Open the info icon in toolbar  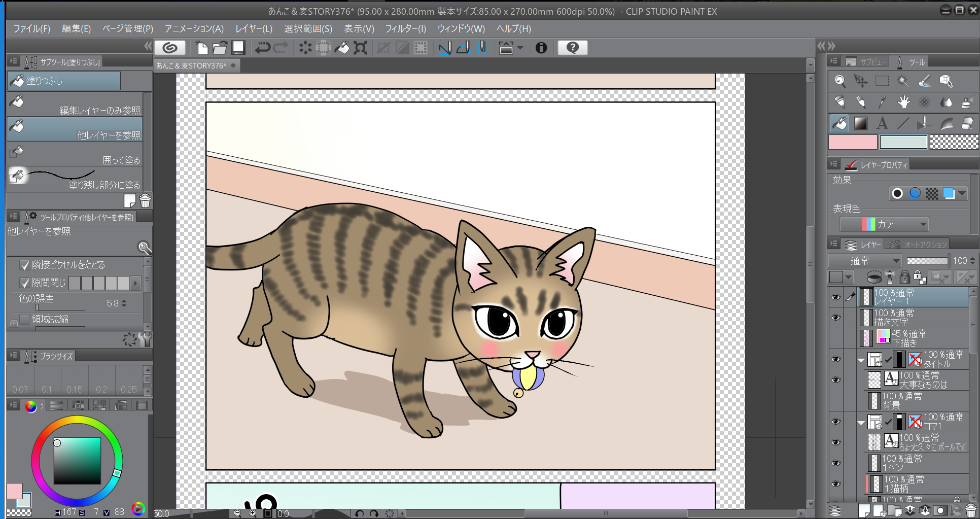(x=541, y=48)
